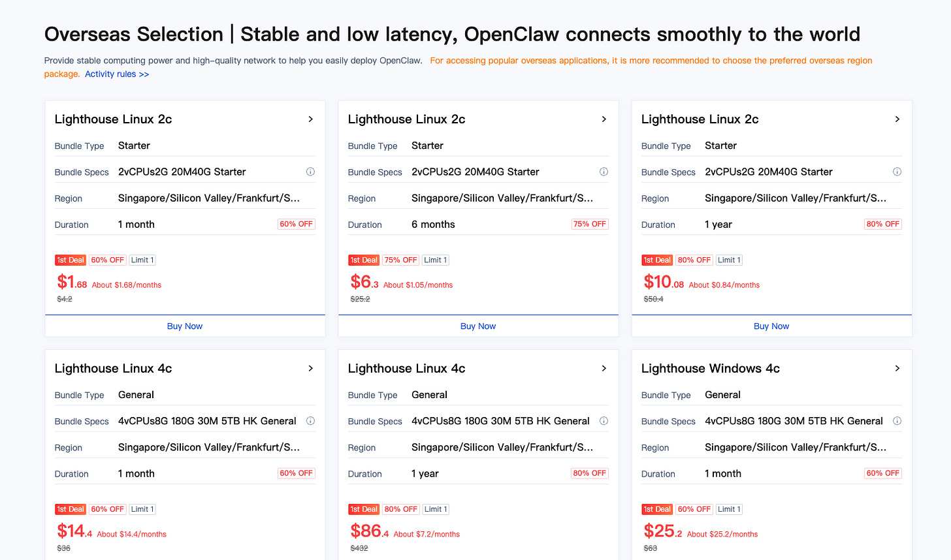951x560 pixels.
Task: Click the Limit 1 tag on $6.3 card
Action: (x=436, y=260)
